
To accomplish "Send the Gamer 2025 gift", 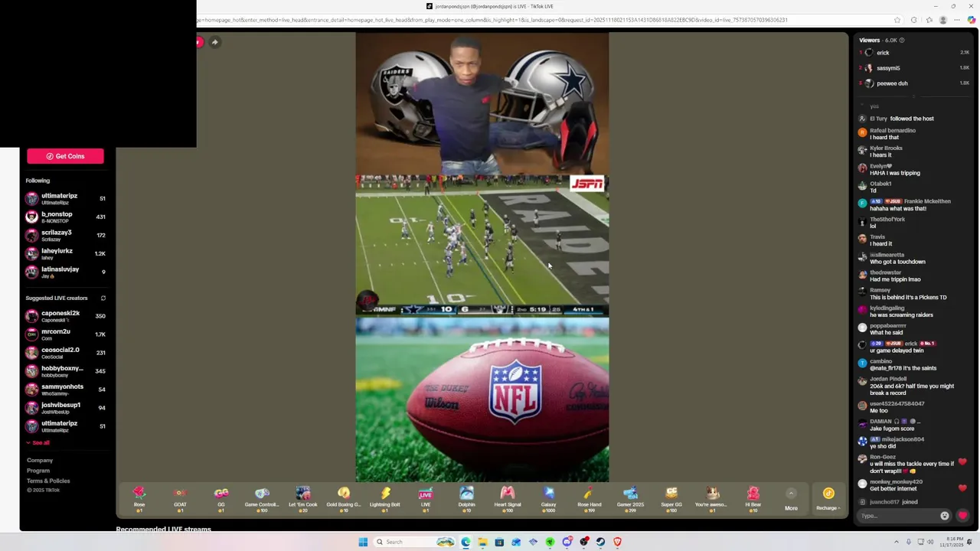I will [630, 497].
